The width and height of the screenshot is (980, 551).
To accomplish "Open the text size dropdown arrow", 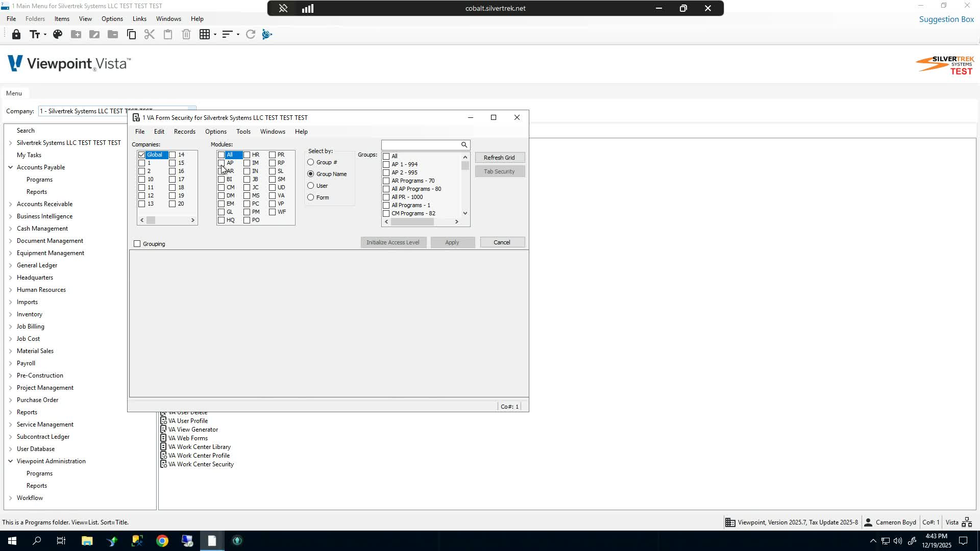I will pyautogui.click(x=45, y=35).
